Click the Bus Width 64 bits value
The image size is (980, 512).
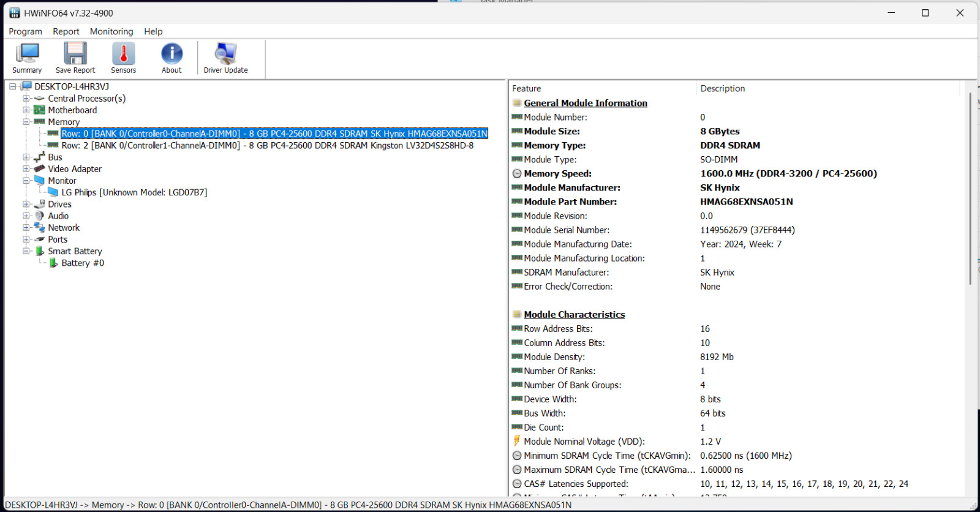pos(712,413)
